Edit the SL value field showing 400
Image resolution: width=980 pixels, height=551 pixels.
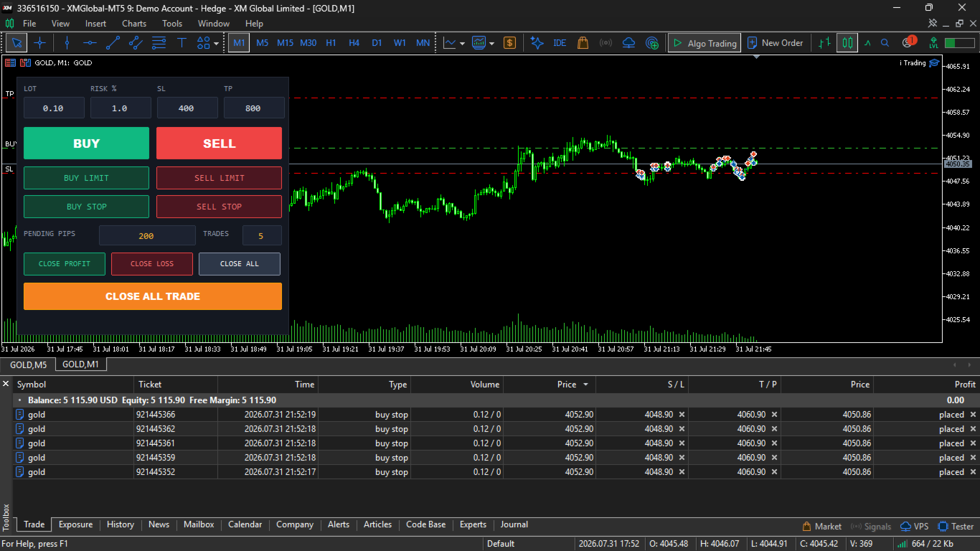pyautogui.click(x=187, y=108)
